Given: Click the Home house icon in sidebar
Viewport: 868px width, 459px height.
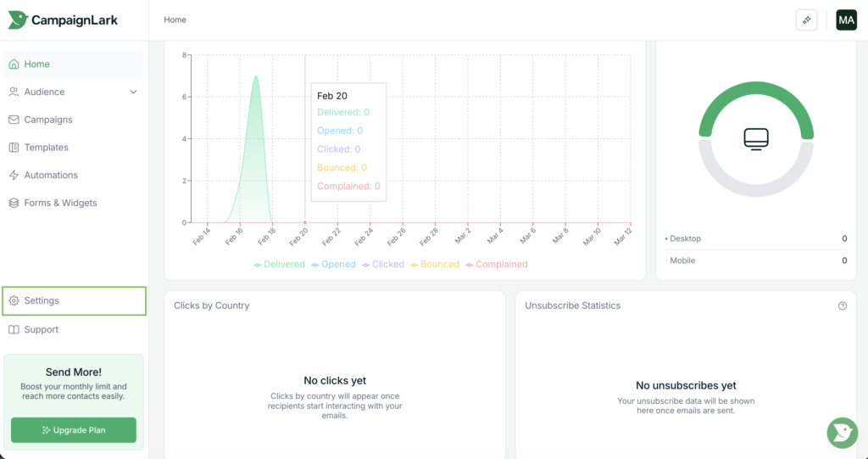Looking at the screenshot, I should click(14, 64).
